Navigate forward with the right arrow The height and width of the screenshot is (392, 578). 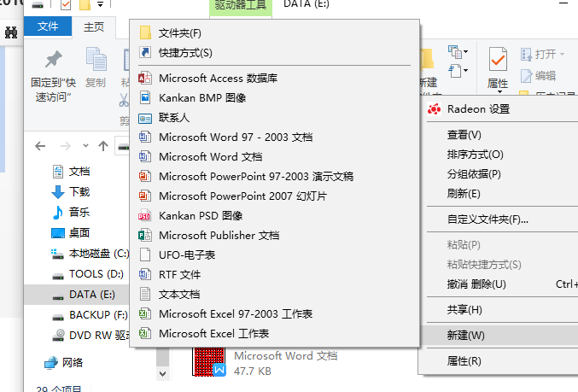pyautogui.click(x=65, y=146)
